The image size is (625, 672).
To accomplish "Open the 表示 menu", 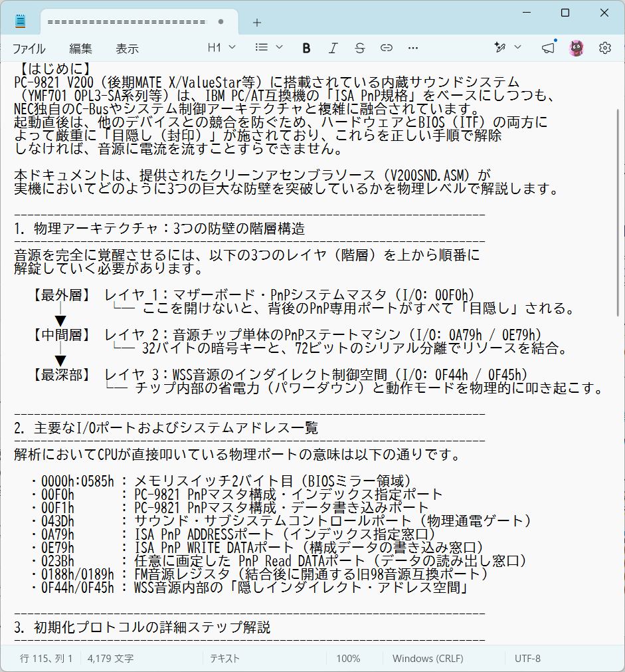I will click(127, 49).
